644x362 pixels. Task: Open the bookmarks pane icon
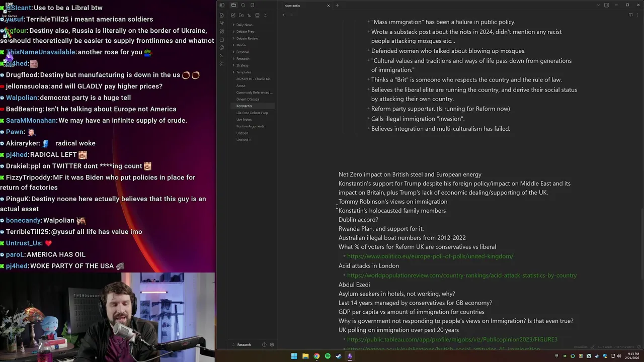pos(252,5)
